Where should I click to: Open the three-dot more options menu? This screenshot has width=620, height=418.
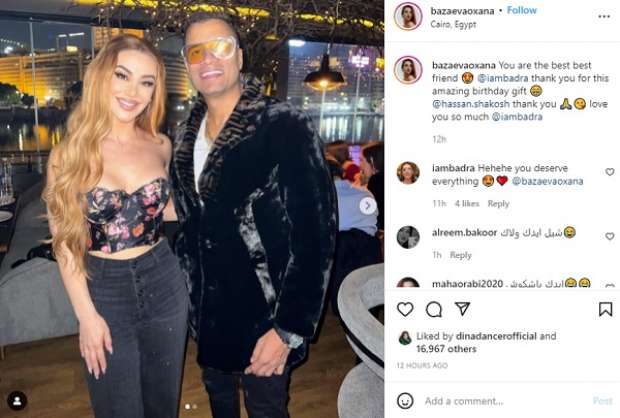pos(604,17)
